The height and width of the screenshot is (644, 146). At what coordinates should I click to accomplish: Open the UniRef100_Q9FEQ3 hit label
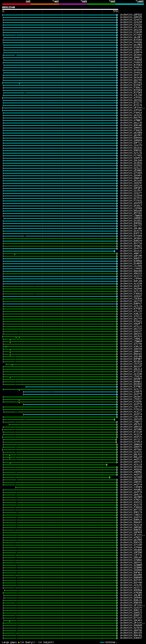(x=131, y=15)
